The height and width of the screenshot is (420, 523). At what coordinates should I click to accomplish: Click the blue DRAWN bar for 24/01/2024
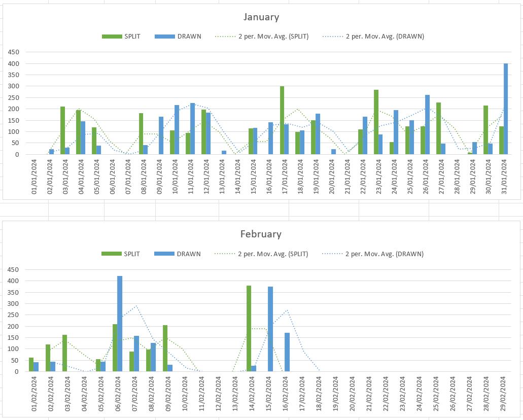pos(396,132)
